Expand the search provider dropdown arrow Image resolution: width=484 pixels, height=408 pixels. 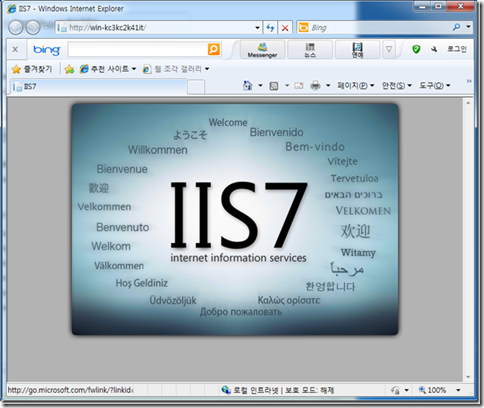[468, 27]
